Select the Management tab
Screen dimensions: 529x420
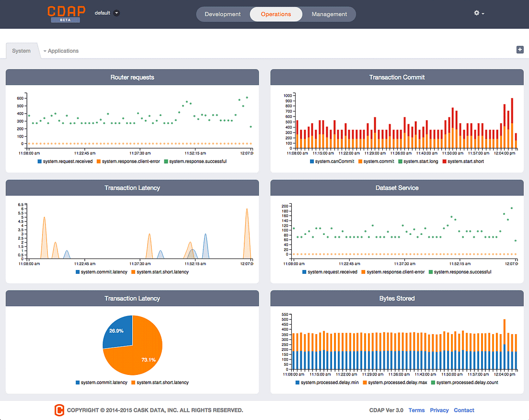click(x=329, y=14)
